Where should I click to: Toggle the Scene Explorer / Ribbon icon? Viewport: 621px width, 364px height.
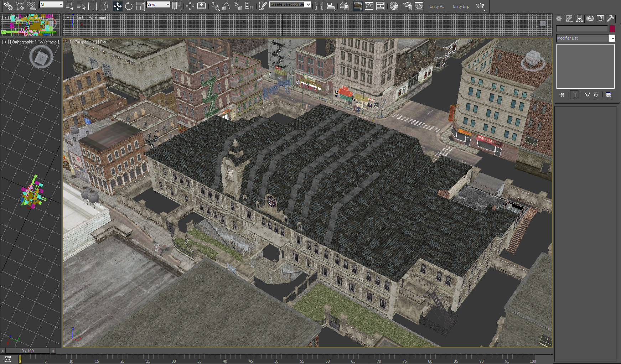pyautogui.click(x=357, y=6)
